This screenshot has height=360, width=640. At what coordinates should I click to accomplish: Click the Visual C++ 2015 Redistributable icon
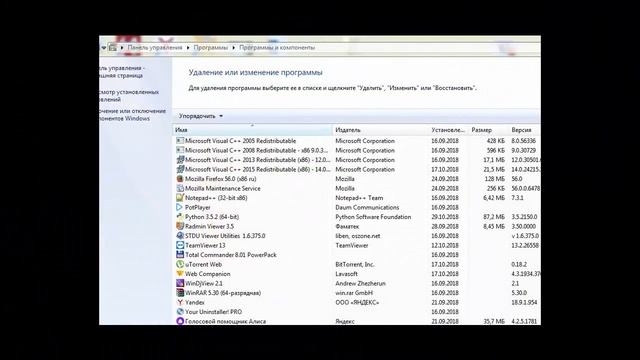[180, 169]
